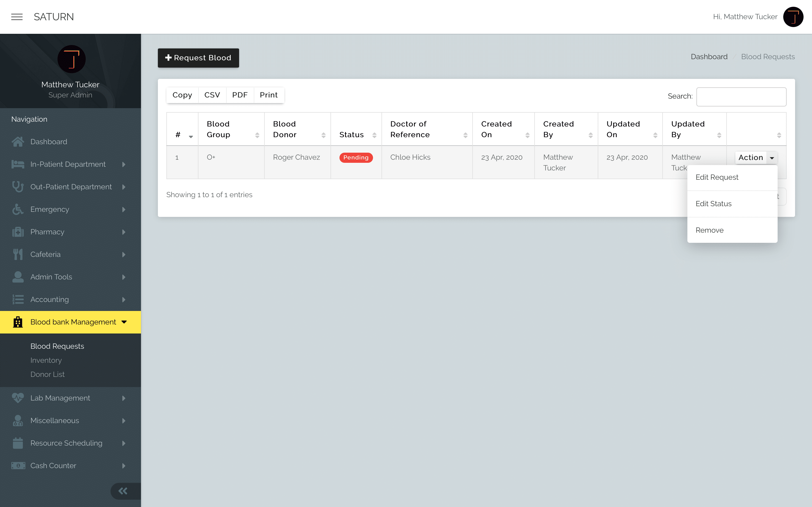Click the Cash Counter money icon
The image size is (812, 507).
[18, 465]
